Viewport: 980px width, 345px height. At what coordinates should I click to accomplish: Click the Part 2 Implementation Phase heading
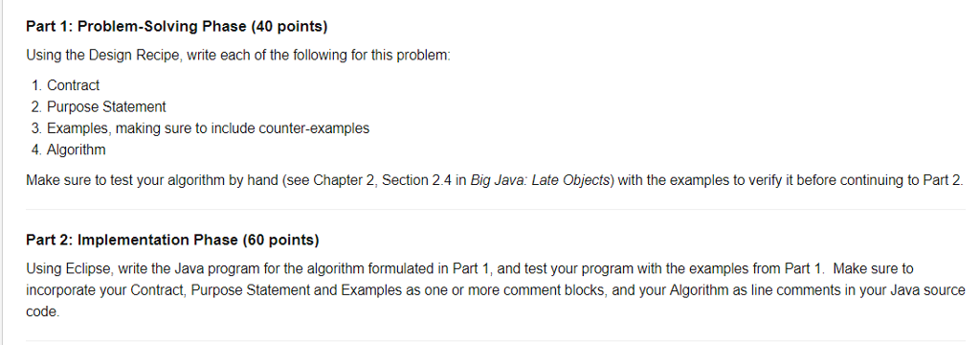172,240
